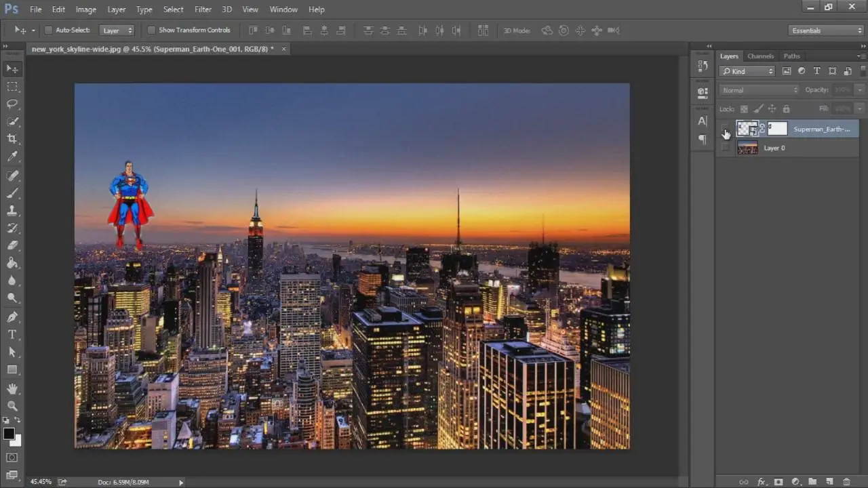The image size is (868, 488).
Task: Toggle visibility of Layer 0
Action: coord(726,148)
